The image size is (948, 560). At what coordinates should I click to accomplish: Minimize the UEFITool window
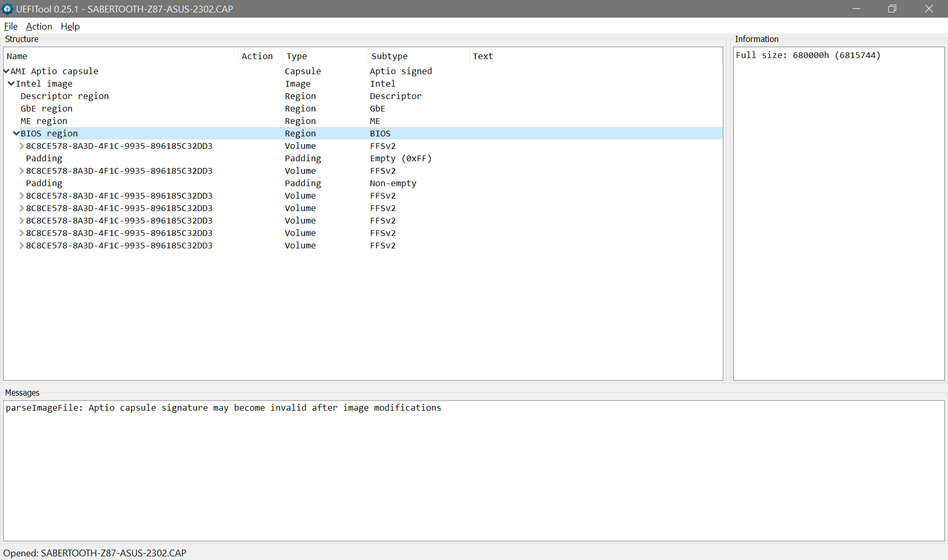click(856, 9)
